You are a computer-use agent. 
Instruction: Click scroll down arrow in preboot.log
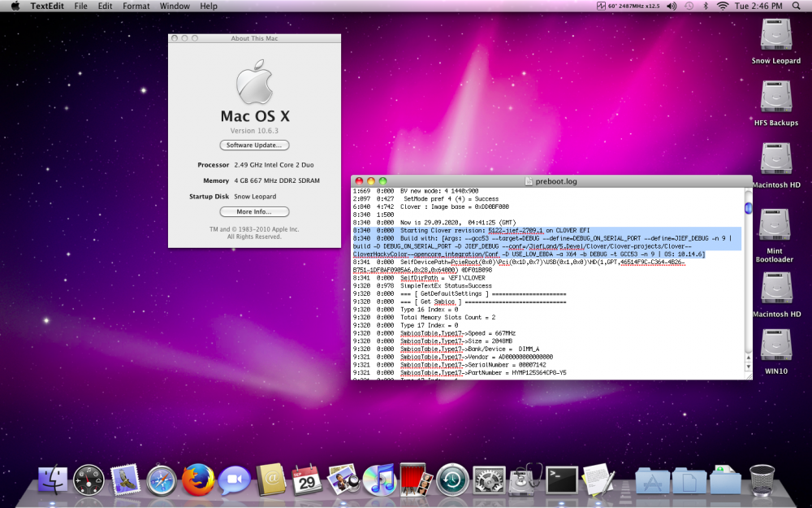pyautogui.click(x=749, y=367)
